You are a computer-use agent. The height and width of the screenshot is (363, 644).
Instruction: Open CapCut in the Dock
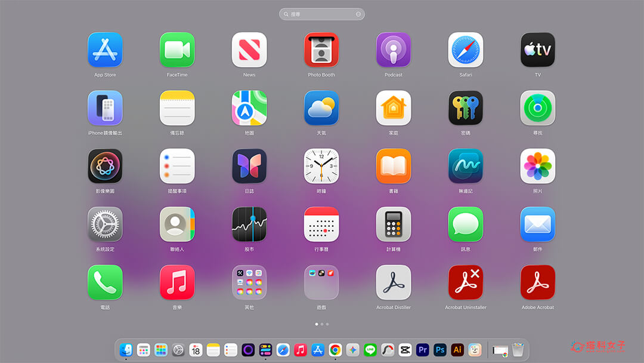coord(405,350)
